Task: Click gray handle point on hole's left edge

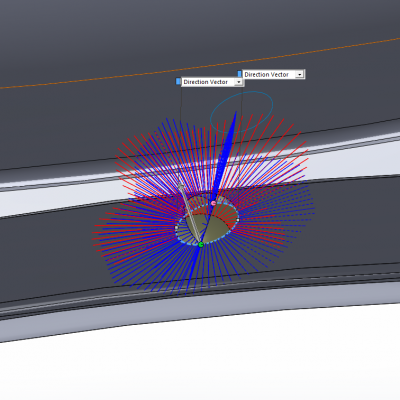Action: (177, 228)
